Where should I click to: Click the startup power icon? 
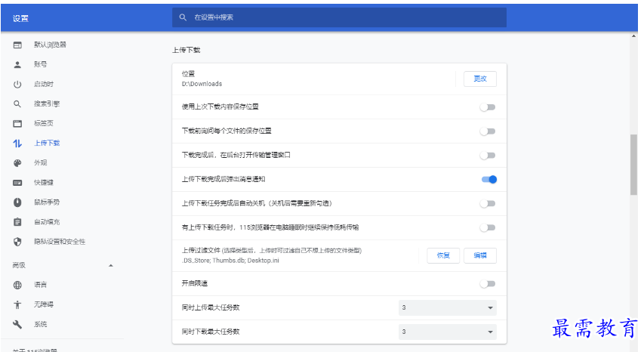(x=17, y=84)
